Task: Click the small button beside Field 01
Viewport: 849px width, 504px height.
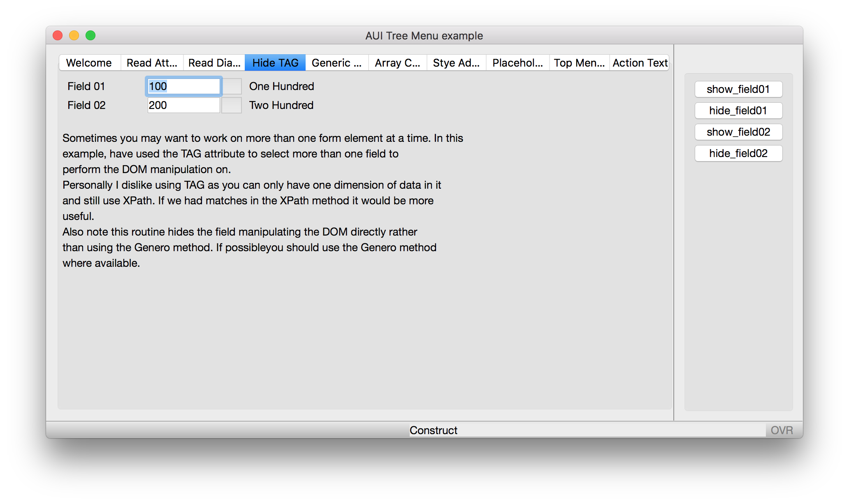Action: [x=232, y=86]
